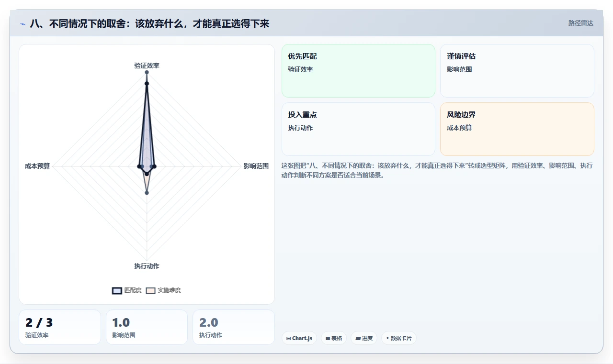Viewport: 613px width, 364px height.
Task: Select the 数据卡片 tag
Action: pyautogui.click(x=399, y=338)
